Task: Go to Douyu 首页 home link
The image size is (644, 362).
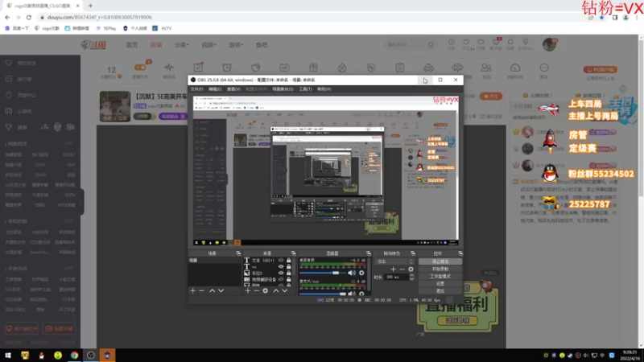Action: click(132, 45)
